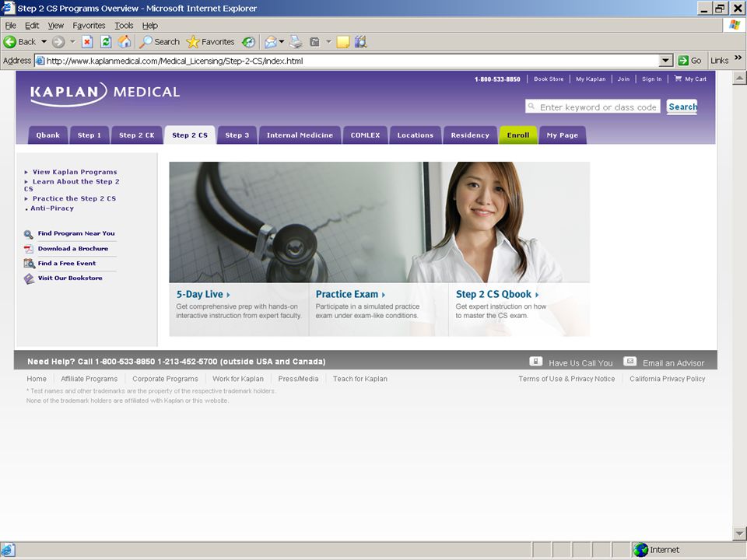This screenshot has width=747, height=560.
Task: Switch to the Qbank tab
Action: point(48,135)
